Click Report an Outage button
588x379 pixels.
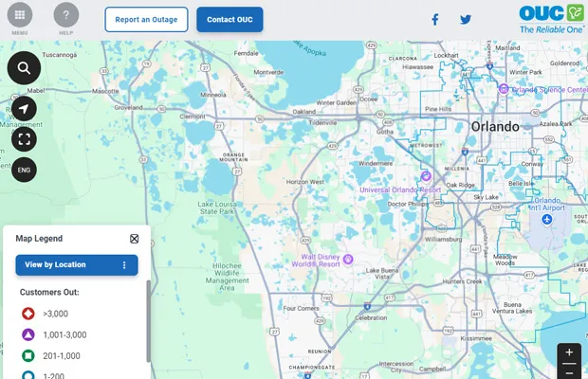[146, 20]
